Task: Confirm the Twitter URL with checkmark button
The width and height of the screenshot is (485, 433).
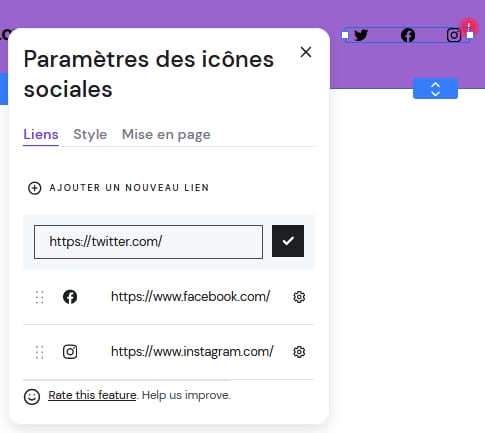Action: click(x=288, y=241)
